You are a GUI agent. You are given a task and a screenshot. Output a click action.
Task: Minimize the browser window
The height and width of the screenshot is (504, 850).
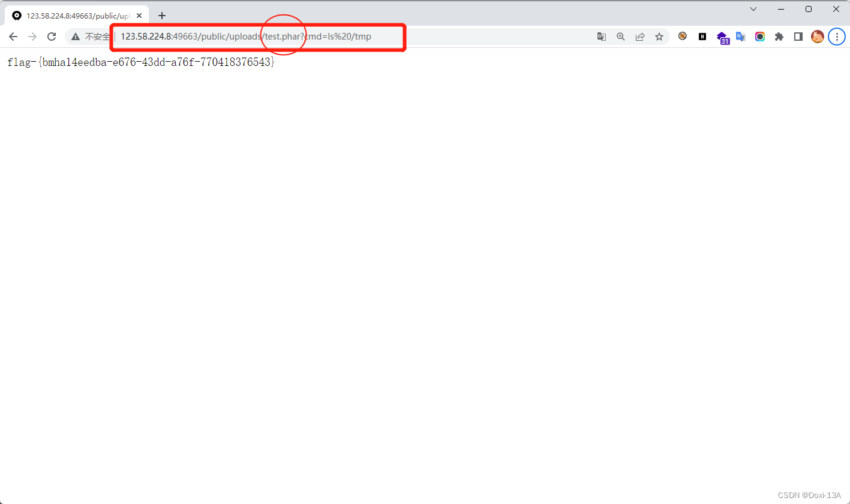click(x=781, y=9)
